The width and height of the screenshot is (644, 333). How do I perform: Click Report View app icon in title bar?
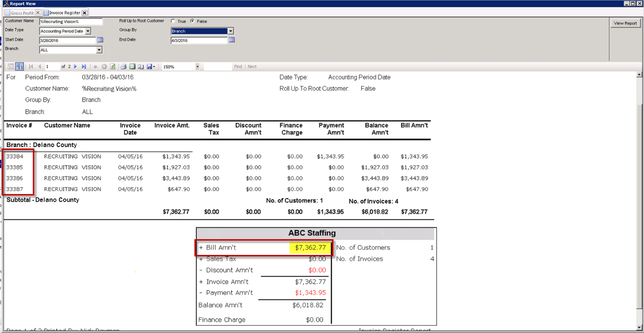6,4
